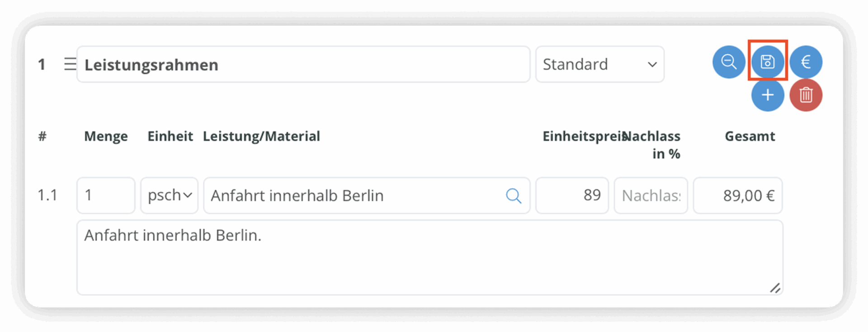Click the textarea resize grip at bottom right

(775, 288)
